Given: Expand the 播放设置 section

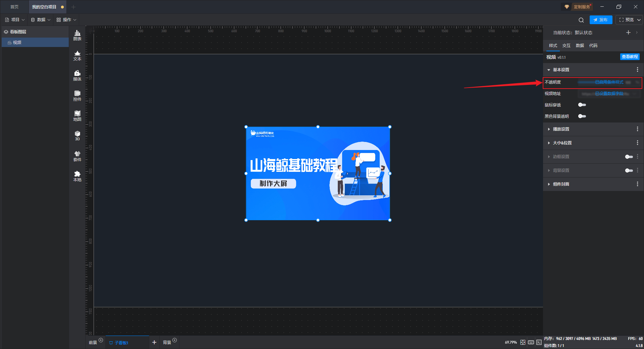Looking at the screenshot, I should (x=549, y=129).
